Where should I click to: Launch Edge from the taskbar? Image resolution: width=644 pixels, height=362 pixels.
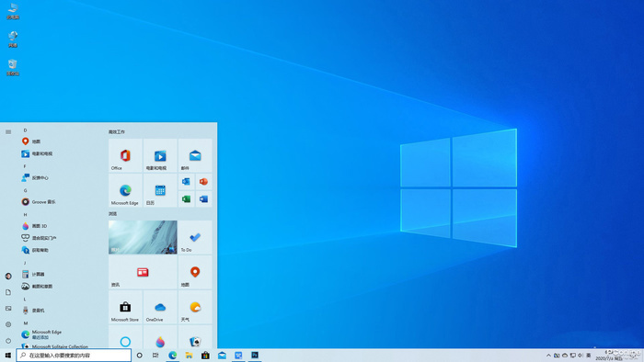[x=173, y=355]
